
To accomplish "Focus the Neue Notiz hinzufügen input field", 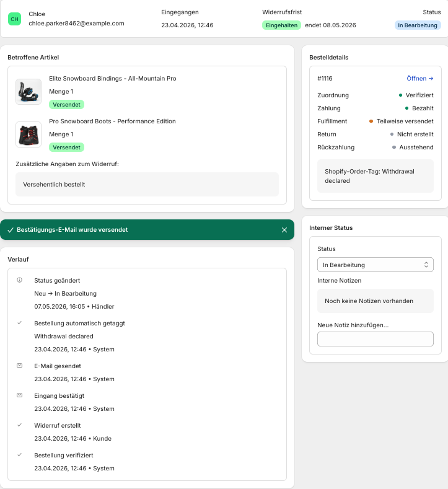I will 376,339.
